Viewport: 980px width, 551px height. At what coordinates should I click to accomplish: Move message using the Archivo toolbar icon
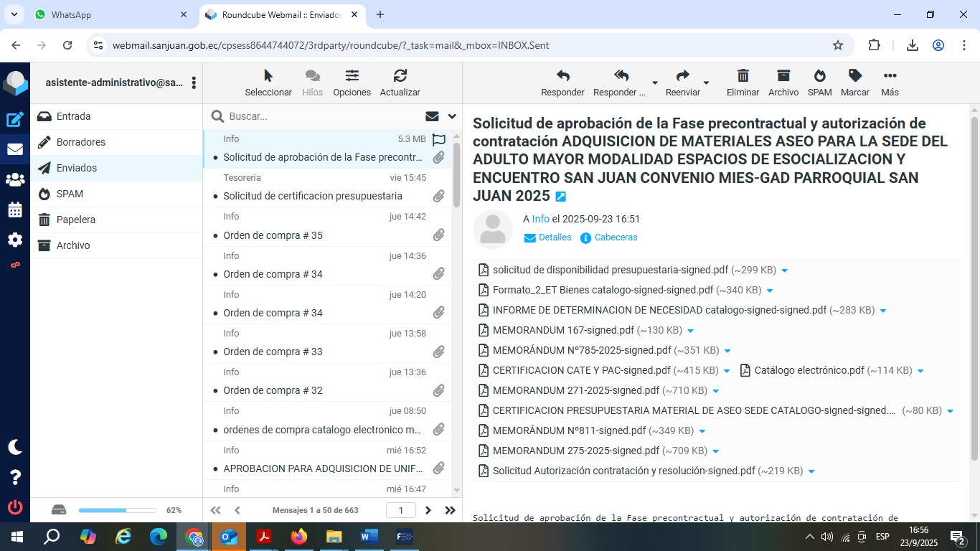(783, 76)
